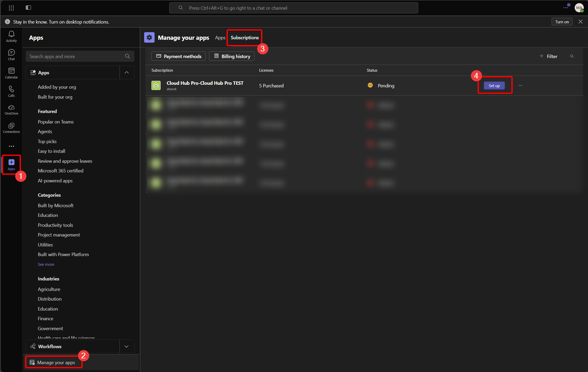The image size is (588, 372).
Task: Open the Education item under Categories
Action: (x=48, y=215)
